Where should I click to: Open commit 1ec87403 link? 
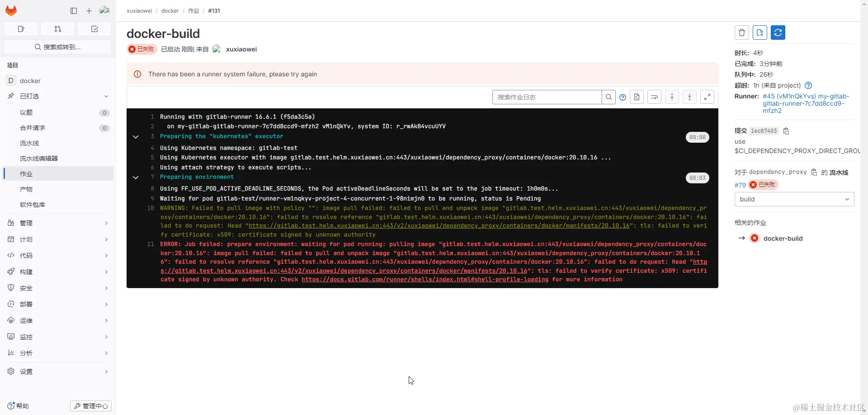pyautogui.click(x=764, y=131)
